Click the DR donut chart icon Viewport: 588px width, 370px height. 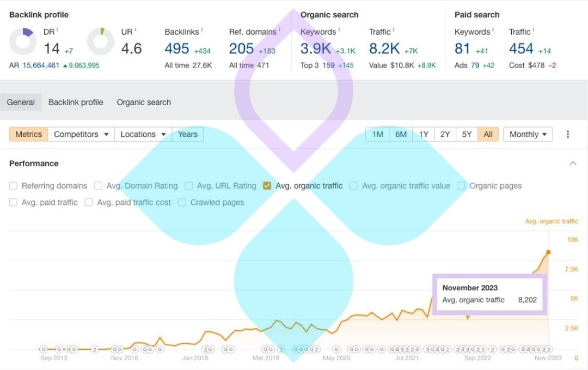[x=23, y=41]
